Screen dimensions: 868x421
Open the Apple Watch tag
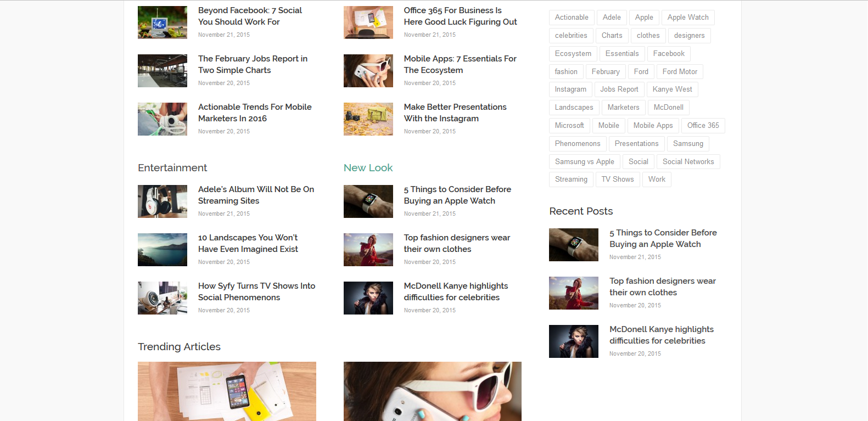point(687,18)
